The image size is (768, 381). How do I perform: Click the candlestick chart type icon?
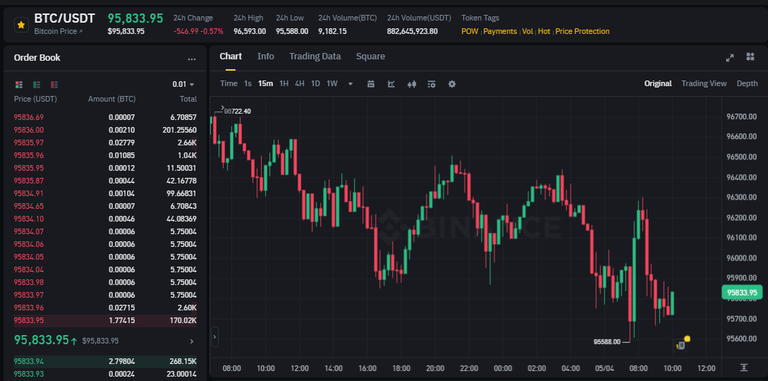coord(411,84)
